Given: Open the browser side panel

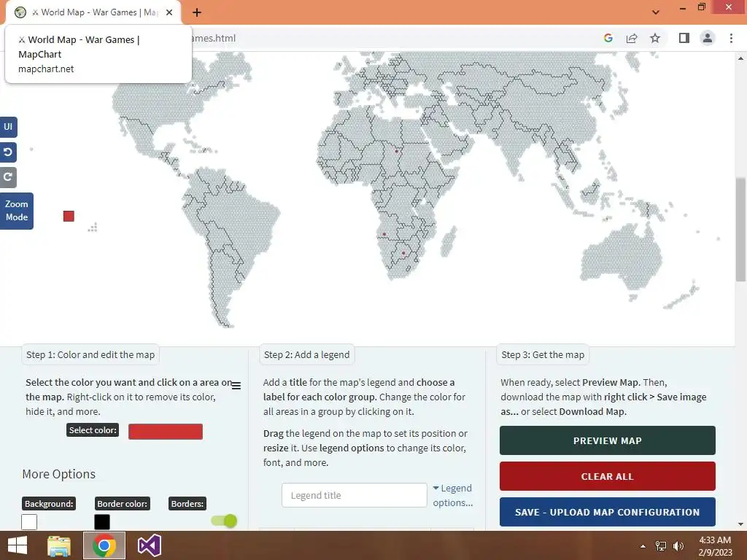Looking at the screenshot, I should coord(684,38).
